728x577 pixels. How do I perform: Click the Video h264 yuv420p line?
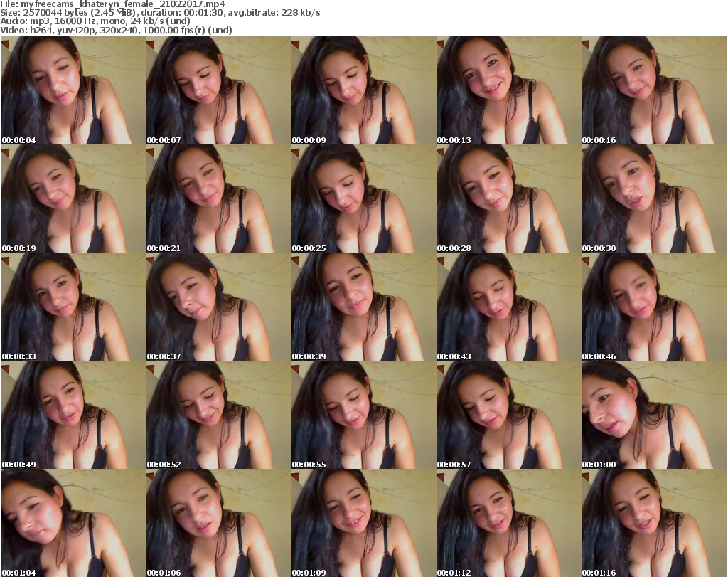pos(116,30)
